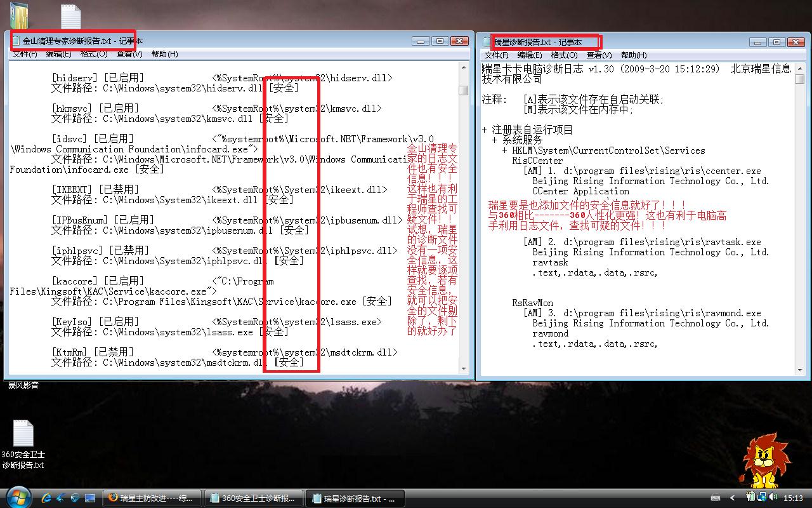The image size is (812, 508).
Task: Click the 'CCenter Application' text line
Action: (x=581, y=191)
